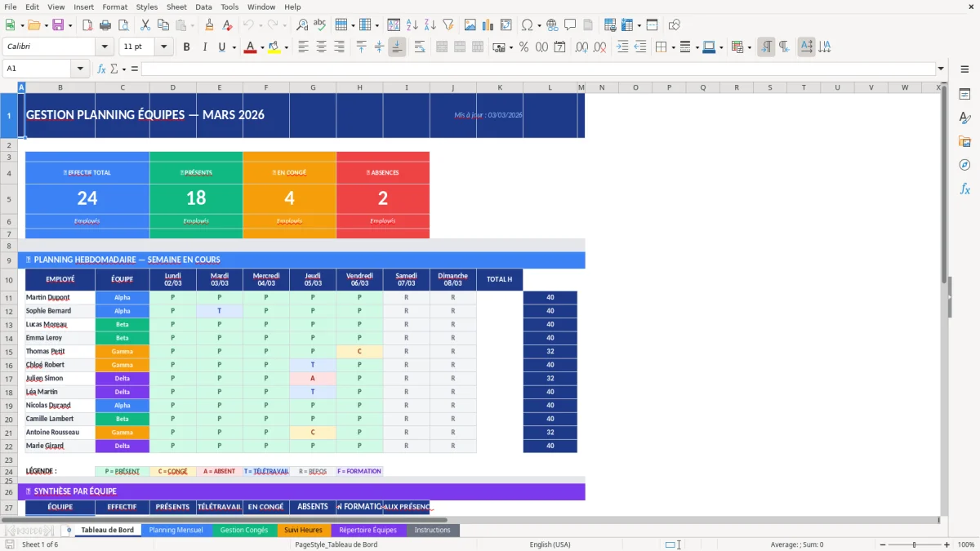
Task: Add a decimal place
Action: 580,47
